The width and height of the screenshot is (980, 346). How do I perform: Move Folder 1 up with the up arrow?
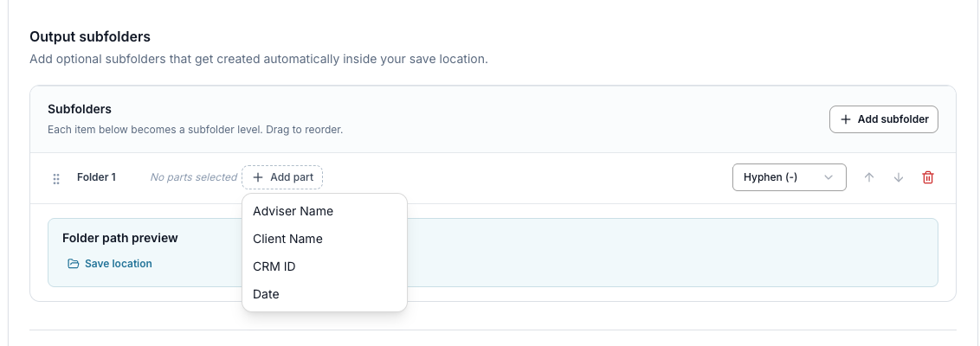pos(868,177)
